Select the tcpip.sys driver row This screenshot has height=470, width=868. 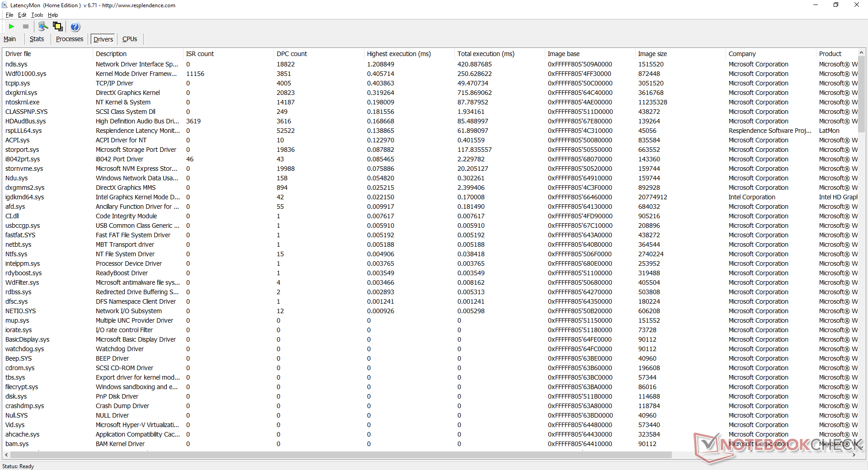point(430,83)
